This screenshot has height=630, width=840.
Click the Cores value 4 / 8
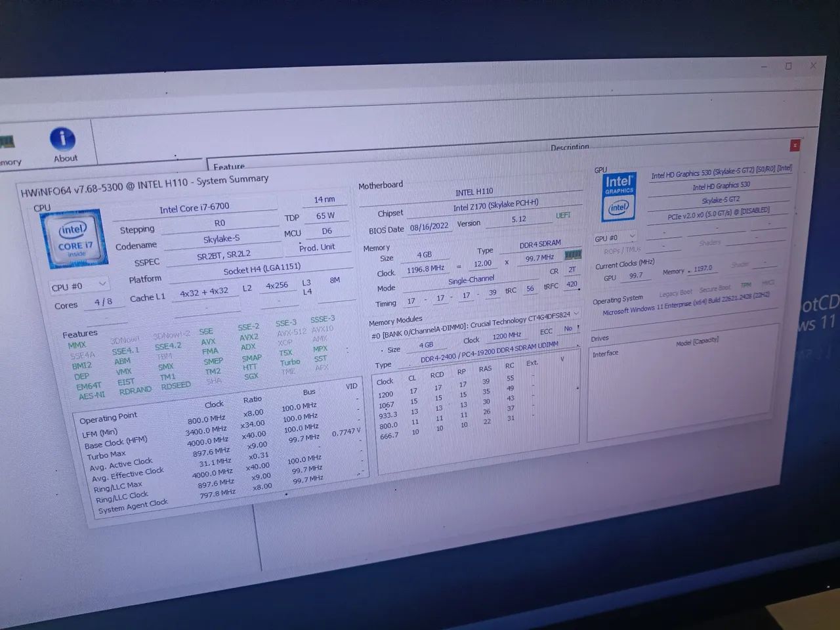coord(103,302)
